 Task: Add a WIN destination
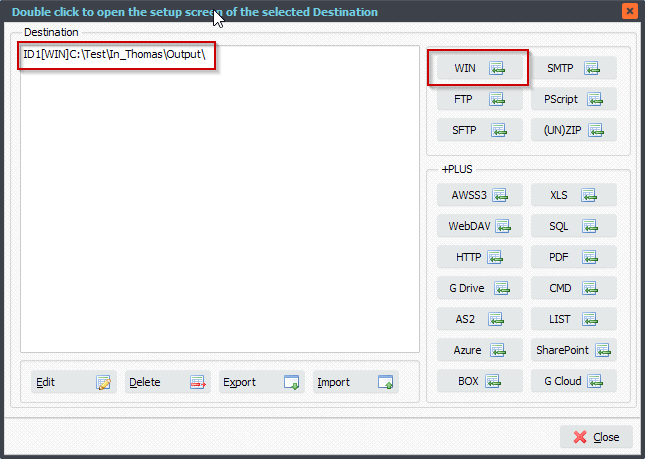(x=480, y=68)
